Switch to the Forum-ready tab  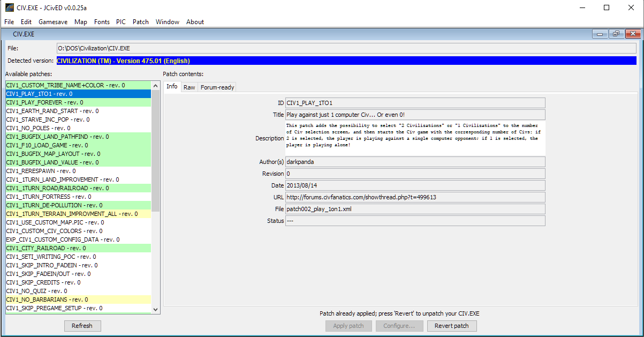tap(216, 87)
